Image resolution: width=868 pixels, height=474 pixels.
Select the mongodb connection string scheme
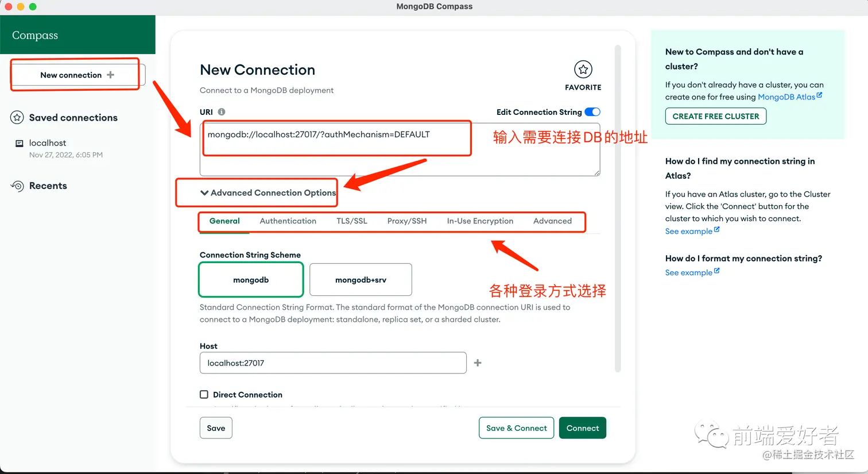[251, 280]
